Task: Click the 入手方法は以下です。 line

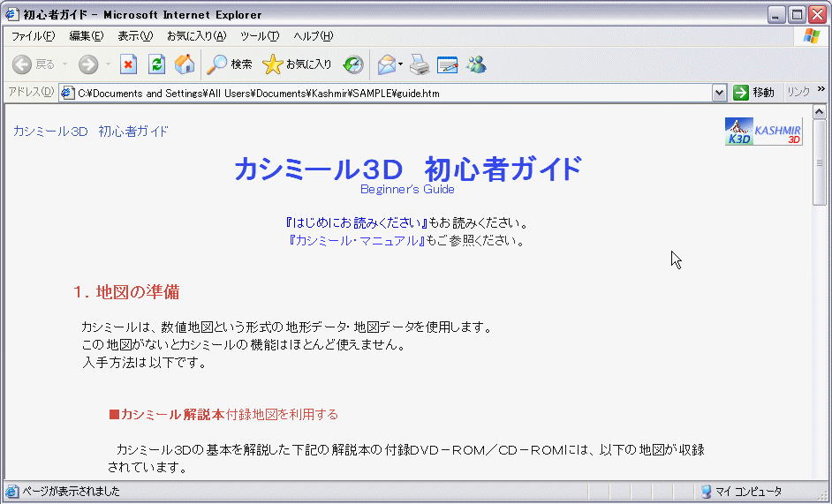Action: point(144,363)
